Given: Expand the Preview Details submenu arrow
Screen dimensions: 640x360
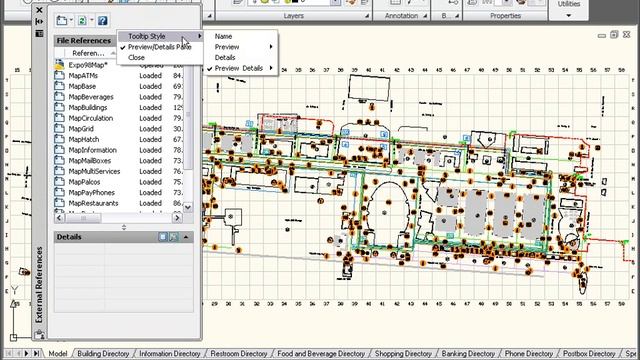Looking at the screenshot, I should (271, 68).
